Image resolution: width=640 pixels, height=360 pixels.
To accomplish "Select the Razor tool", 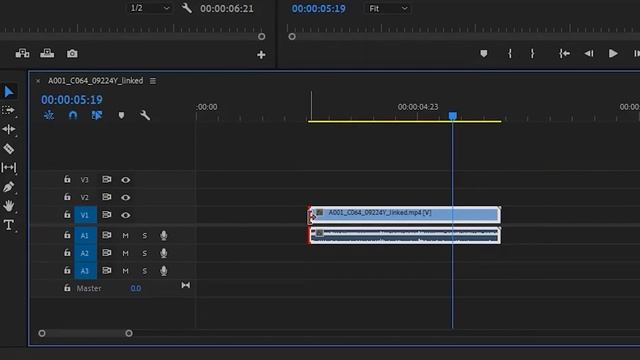I will (9, 149).
